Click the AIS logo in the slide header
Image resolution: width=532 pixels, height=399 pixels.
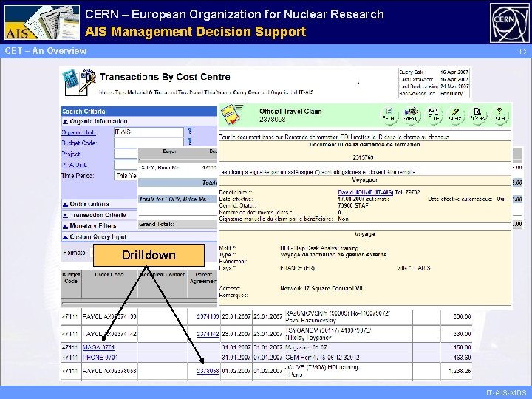pos(42,22)
